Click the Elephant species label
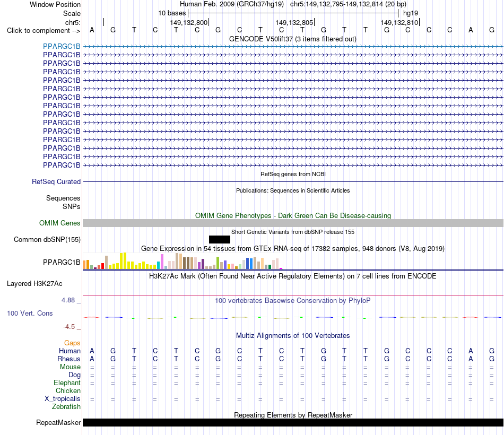Screen dimensions: 504x435 (67, 382)
